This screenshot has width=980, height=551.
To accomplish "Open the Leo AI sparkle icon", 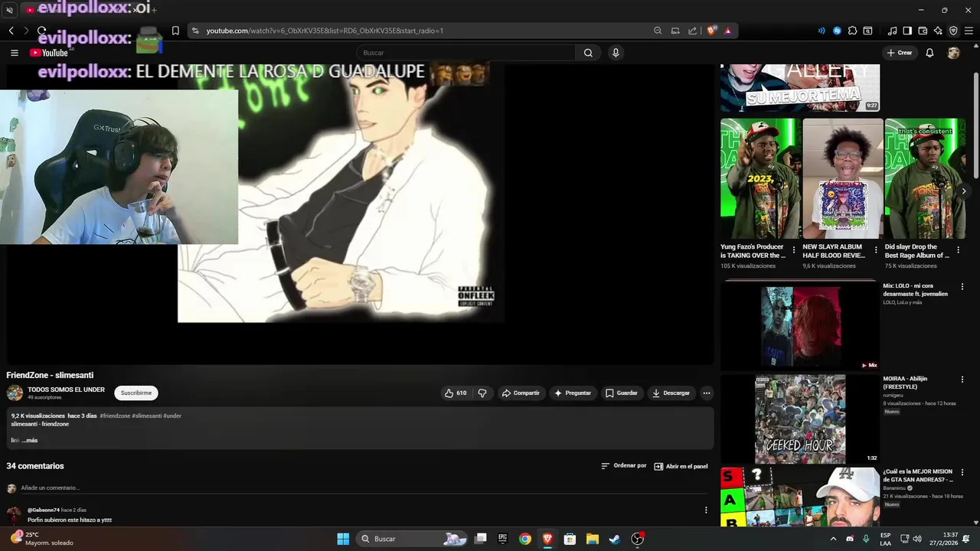I will [938, 31].
